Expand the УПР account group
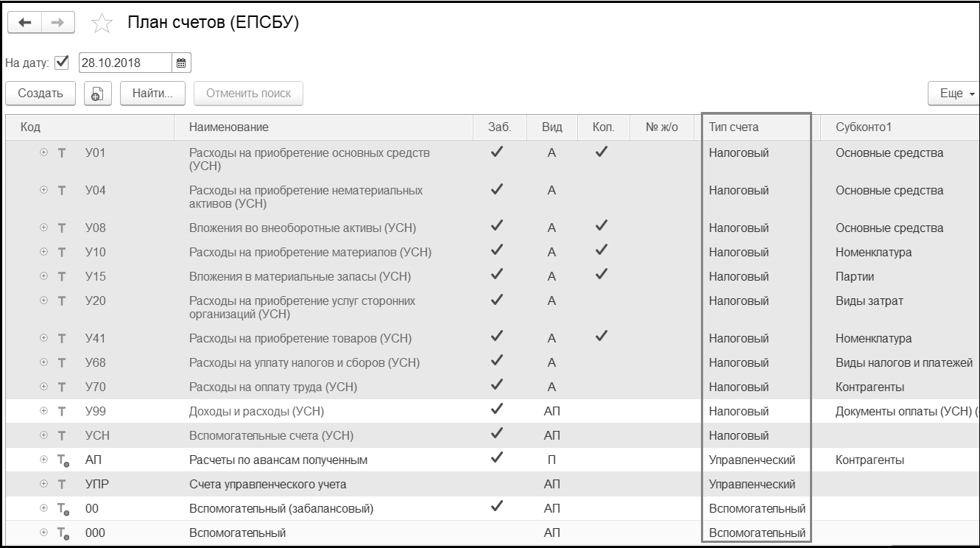The image size is (980, 548). (43, 484)
